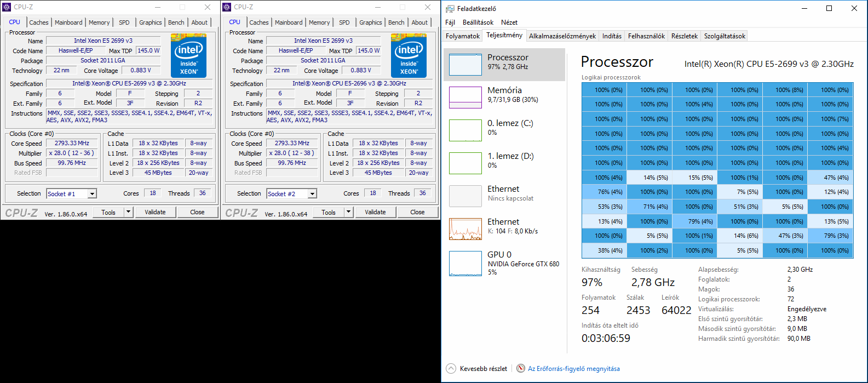The image size is (868, 383).
Task: Open Memory tab in right CPU-Z window
Action: 319,22
